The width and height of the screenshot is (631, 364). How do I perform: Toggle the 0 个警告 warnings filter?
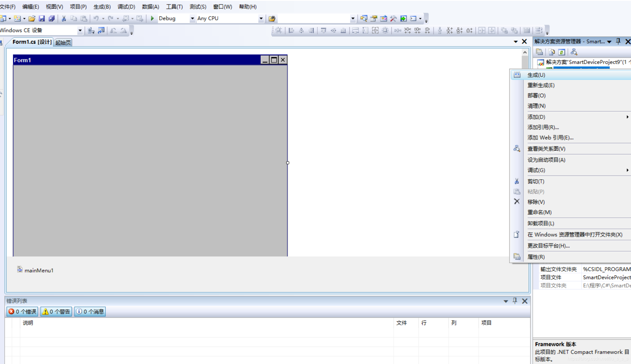[56, 311]
